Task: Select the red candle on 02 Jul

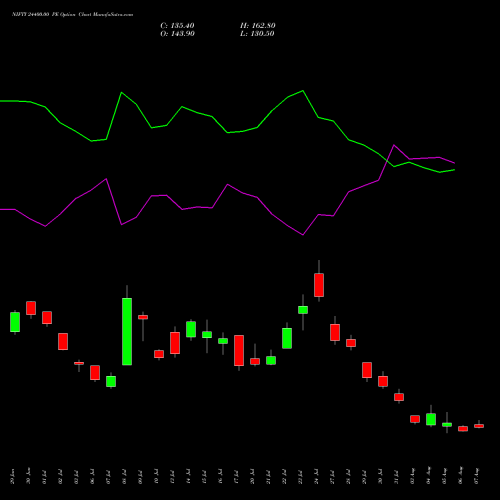Action: point(63,341)
